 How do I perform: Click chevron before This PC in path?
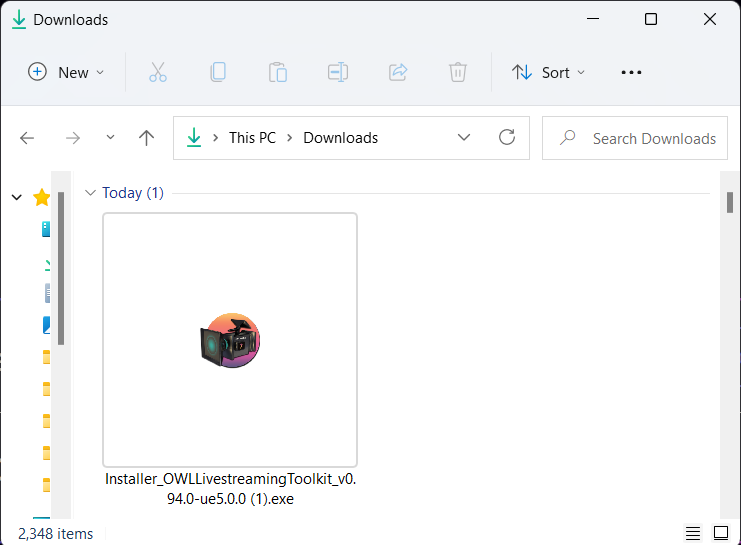click(x=215, y=138)
